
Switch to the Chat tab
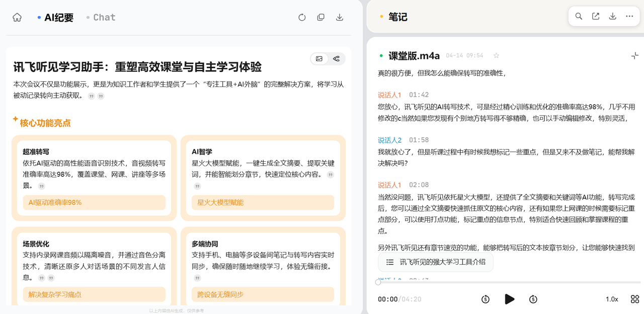tap(104, 18)
